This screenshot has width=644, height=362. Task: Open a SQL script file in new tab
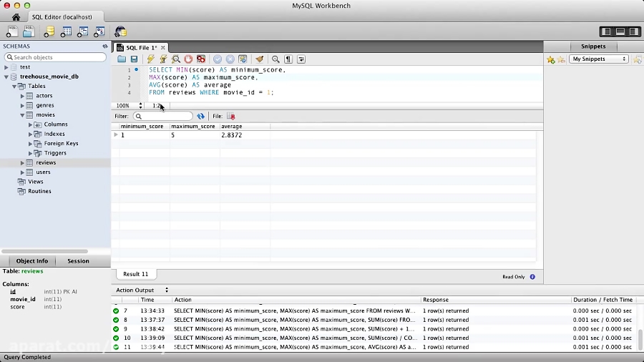coord(29,31)
